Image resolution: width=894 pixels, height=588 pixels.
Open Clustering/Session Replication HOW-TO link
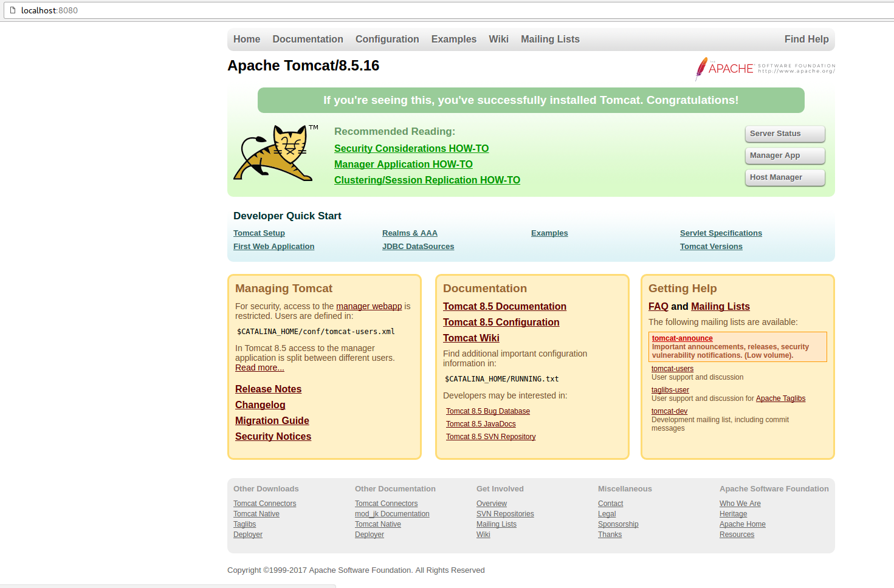427,180
